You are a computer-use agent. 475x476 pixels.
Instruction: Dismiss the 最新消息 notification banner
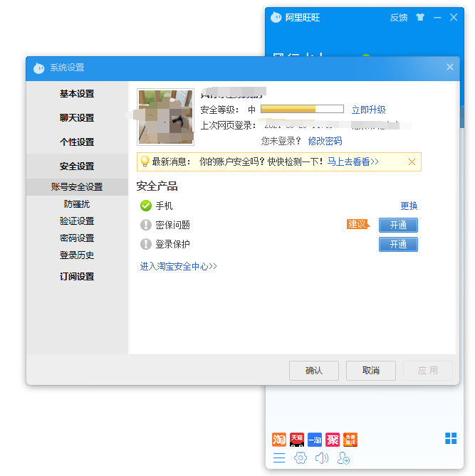pyautogui.click(x=412, y=162)
